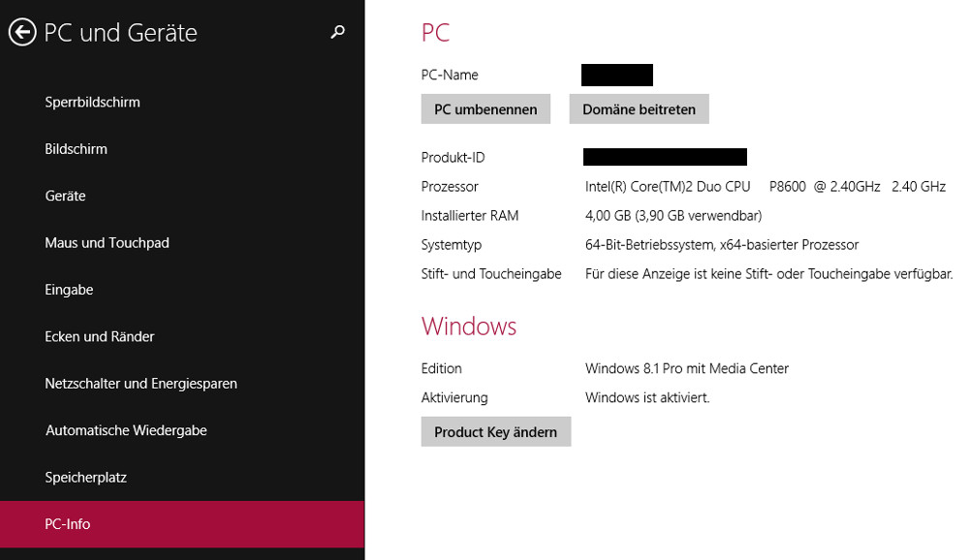Click the Systemtyp label
Viewport: 969px width, 560px height.
[452, 245]
